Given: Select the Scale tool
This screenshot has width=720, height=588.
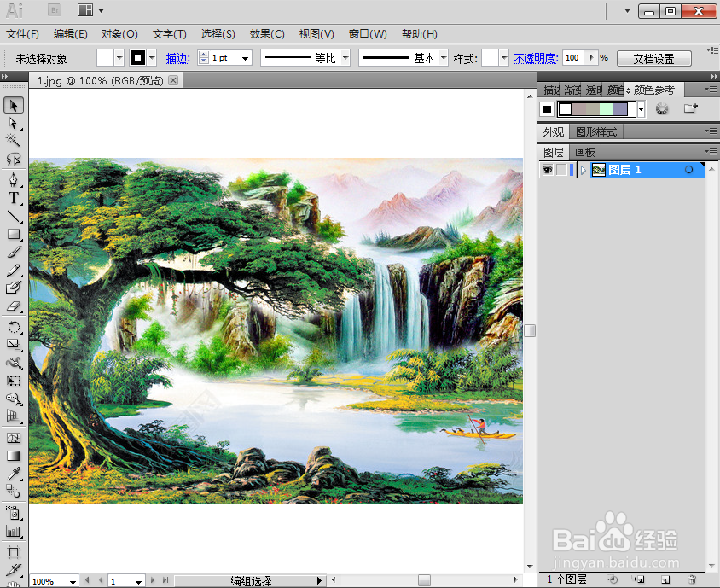Looking at the screenshot, I should (x=14, y=345).
